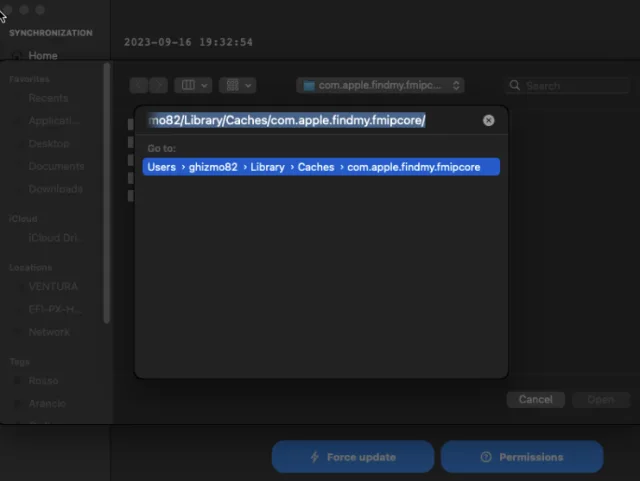Viewport: 640px width, 481px height.
Task: Select the VENTURA volume in Locations
Action: point(53,286)
